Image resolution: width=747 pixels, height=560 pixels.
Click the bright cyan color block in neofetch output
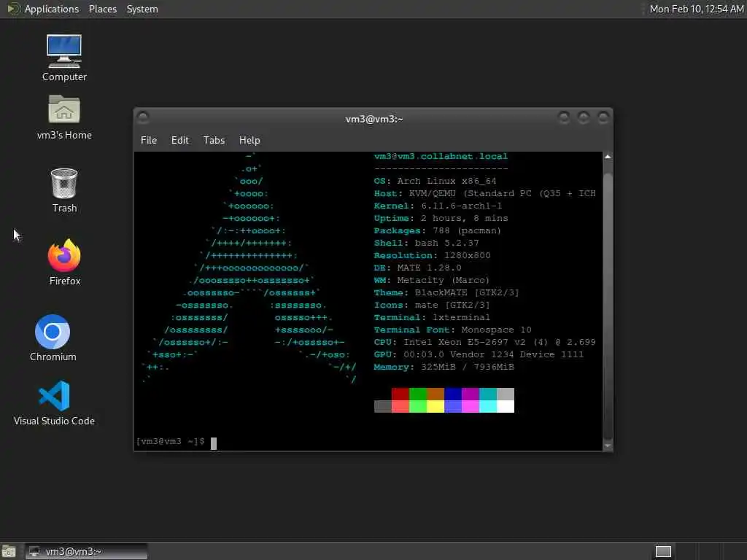click(x=488, y=406)
